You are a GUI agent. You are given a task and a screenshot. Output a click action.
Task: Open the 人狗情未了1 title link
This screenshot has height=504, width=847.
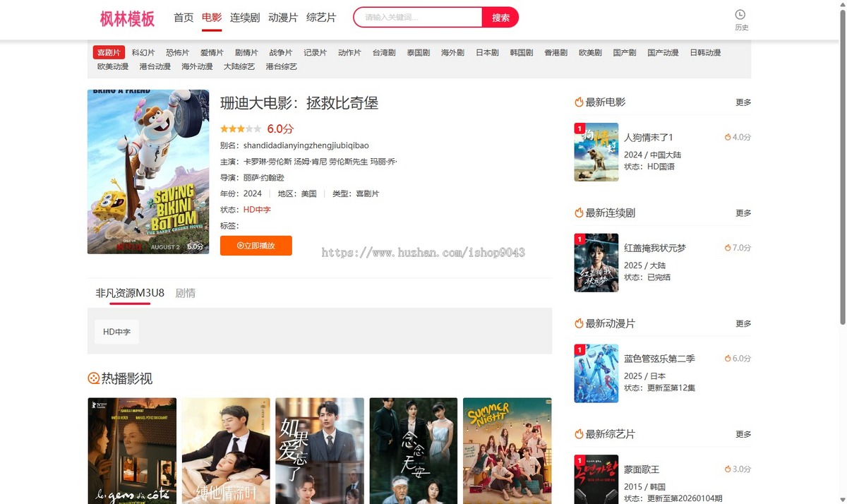[x=648, y=138]
